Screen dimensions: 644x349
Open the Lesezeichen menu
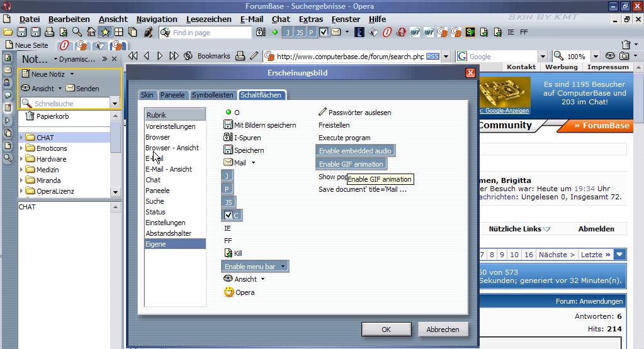[x=208, y=19]
